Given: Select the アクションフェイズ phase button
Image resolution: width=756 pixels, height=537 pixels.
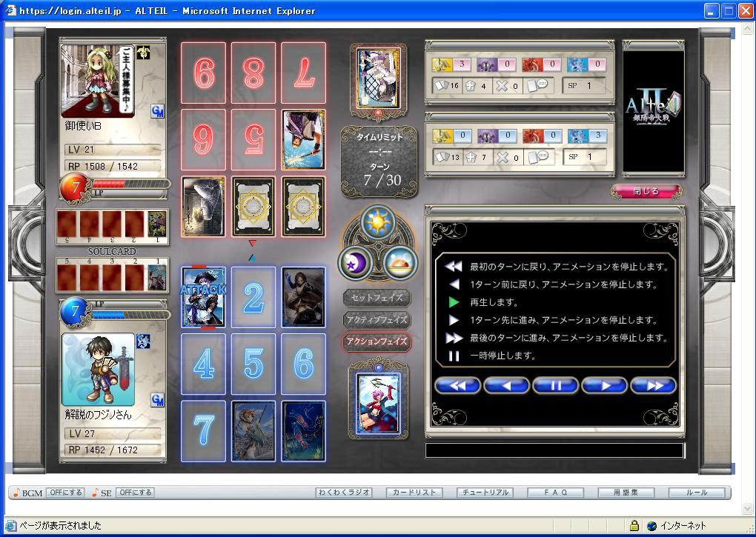Looking at the screenshot, I should pos(377,341).
